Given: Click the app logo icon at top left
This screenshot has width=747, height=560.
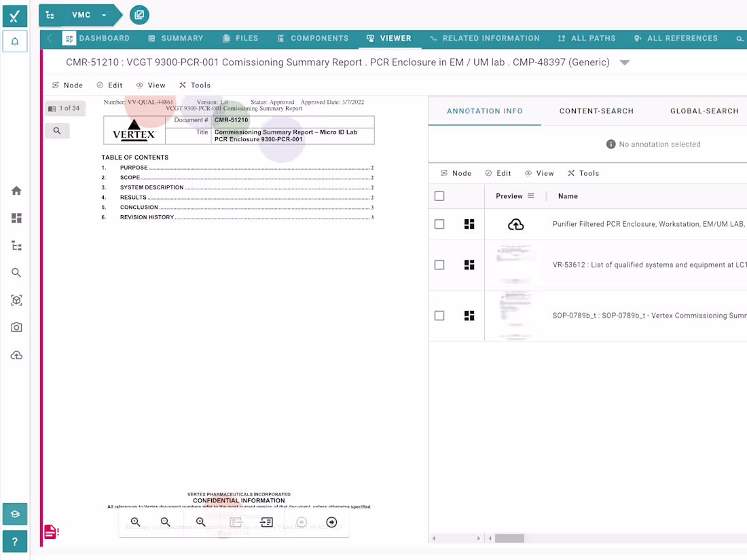Looking at the screenshot, I should click(15, 16).
